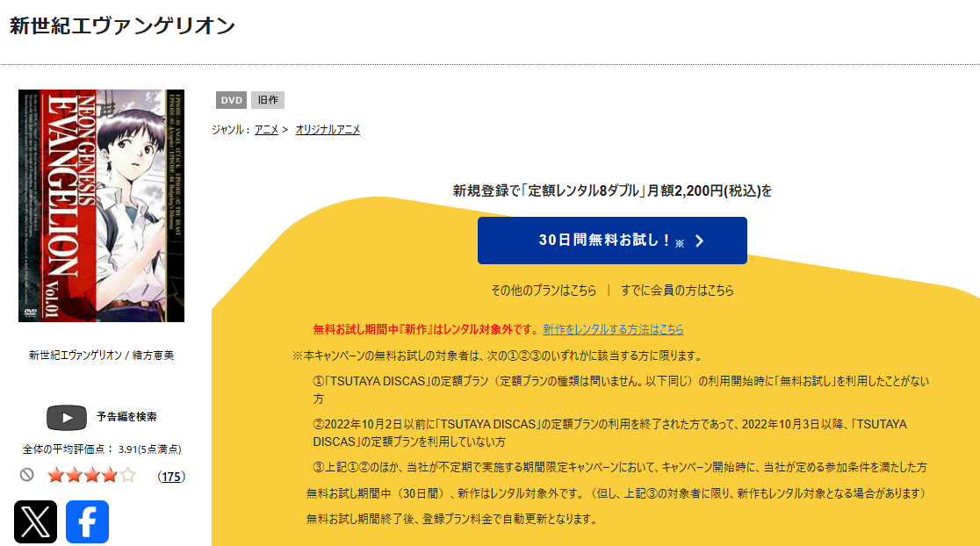
Task: View the 175 user reviews
Action: pos(173,474)
